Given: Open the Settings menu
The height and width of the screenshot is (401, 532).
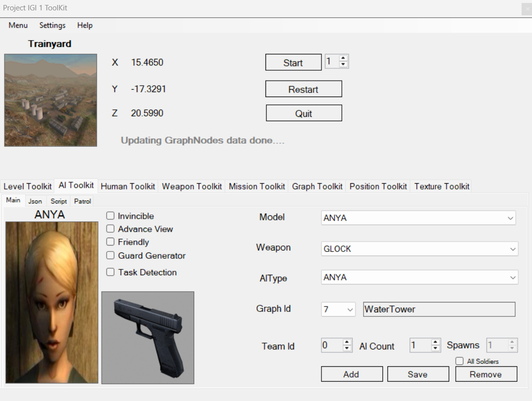Looking at the screenshot, I should coord(52,25).
